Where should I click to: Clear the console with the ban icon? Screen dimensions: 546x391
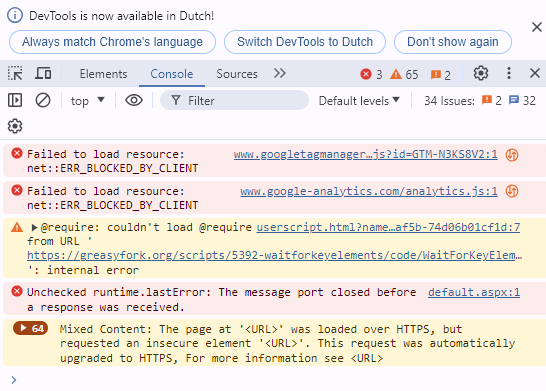(x=43, y=101)
